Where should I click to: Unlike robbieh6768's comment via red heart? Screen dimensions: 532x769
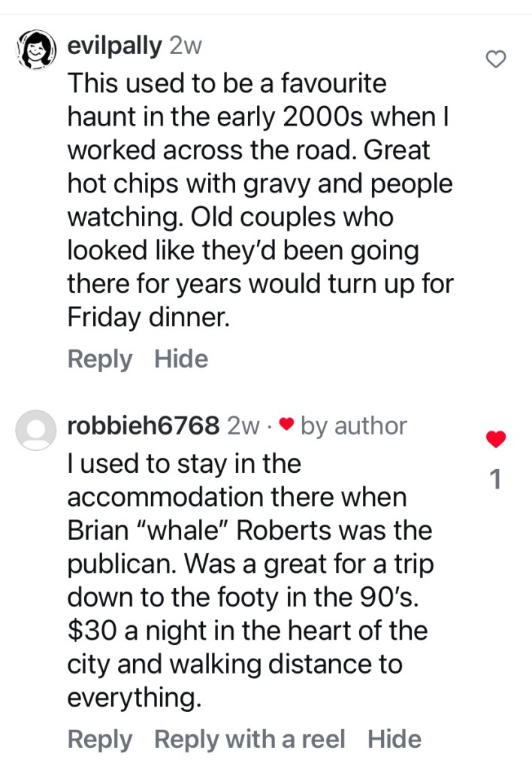tap(495, 440)
